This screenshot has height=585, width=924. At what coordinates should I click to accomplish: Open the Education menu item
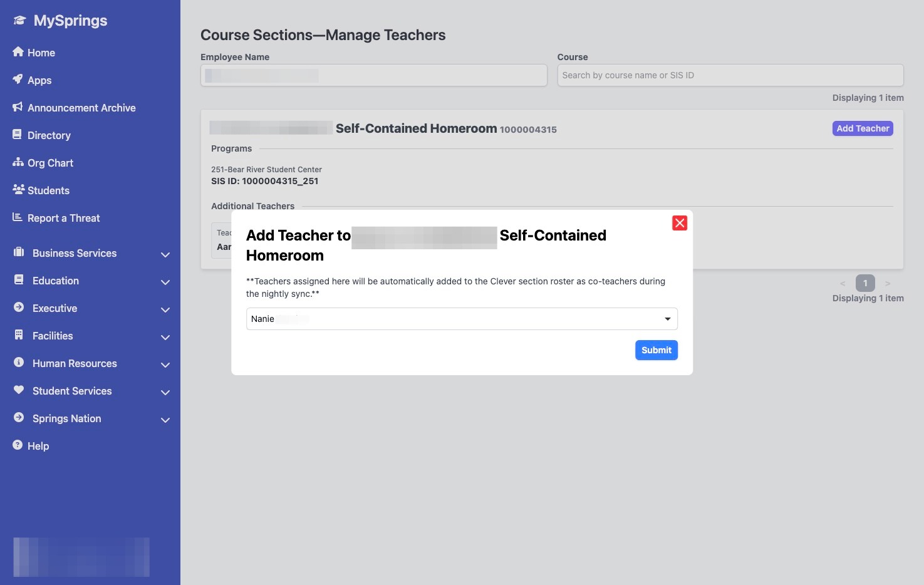point(56,281)
